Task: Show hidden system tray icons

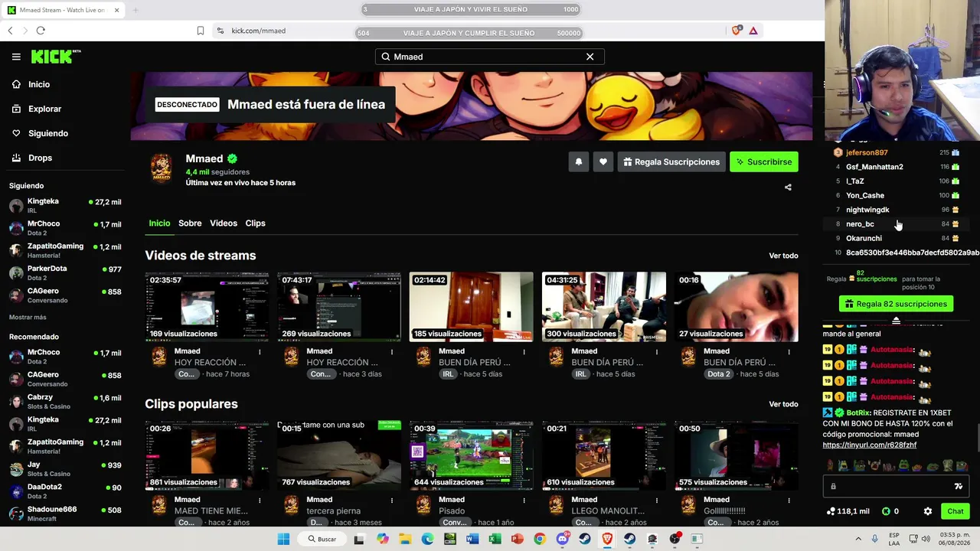Action: [x=858, y=539]
